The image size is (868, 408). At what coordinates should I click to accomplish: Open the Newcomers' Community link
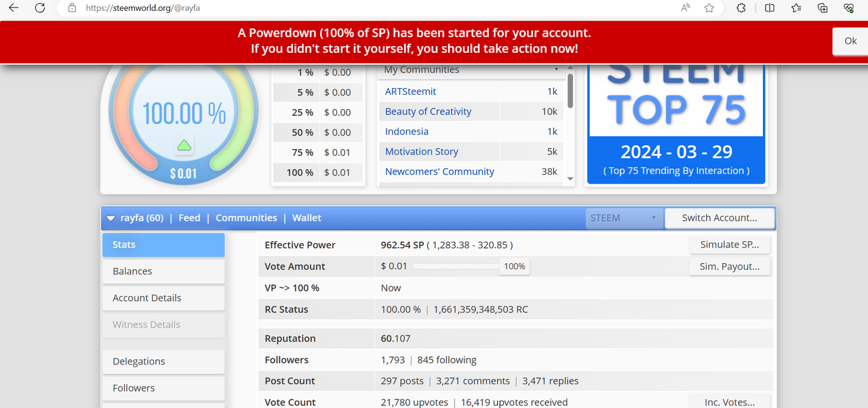[439, 171]
